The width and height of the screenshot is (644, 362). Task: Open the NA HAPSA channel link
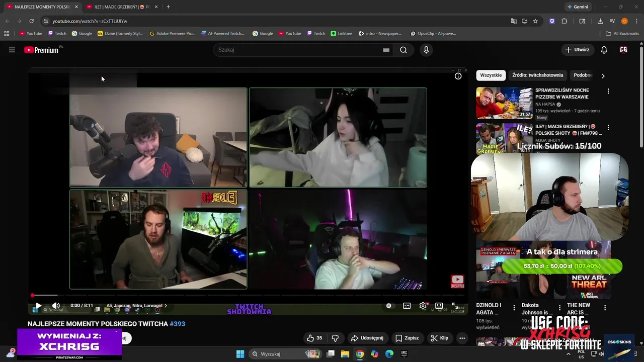click(x=545, y=105)
